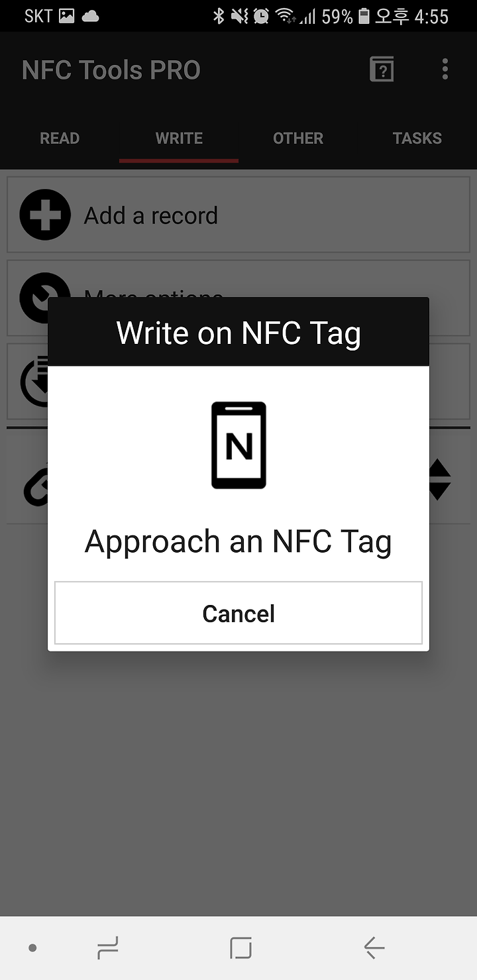Cancel the NFC tag write dialog
Viewport: 477px width, 980px height.
[x=238, y=613]
